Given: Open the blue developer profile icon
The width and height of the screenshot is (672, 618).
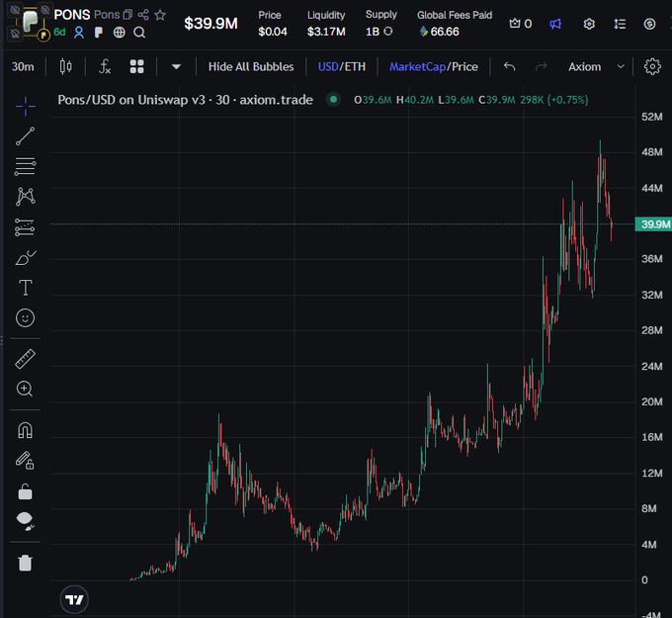Looking at the screenshot, I should coord(79,33).
